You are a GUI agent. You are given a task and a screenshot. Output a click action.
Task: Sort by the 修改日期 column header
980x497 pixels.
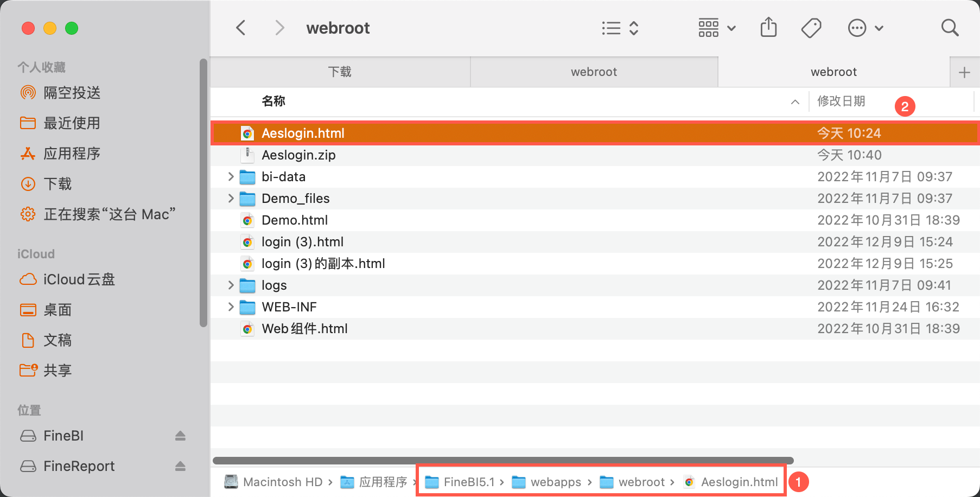click(841, 101)
